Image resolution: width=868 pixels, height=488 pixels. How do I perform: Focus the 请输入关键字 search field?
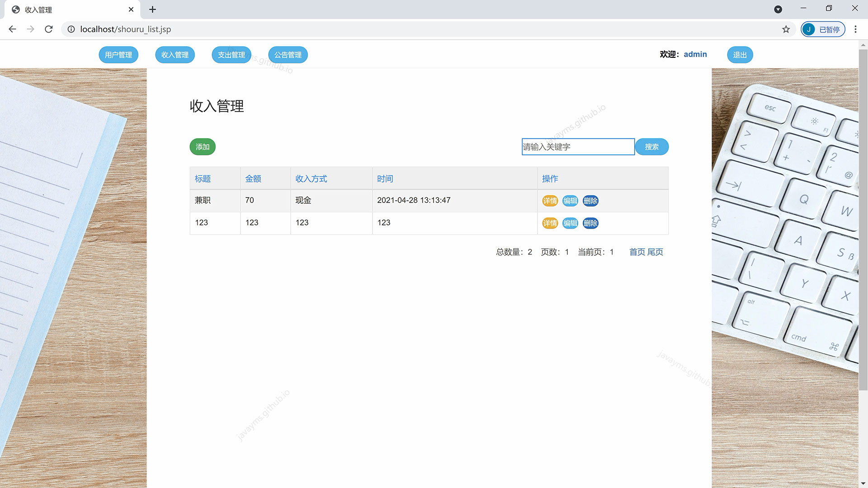tap(578, 147)
